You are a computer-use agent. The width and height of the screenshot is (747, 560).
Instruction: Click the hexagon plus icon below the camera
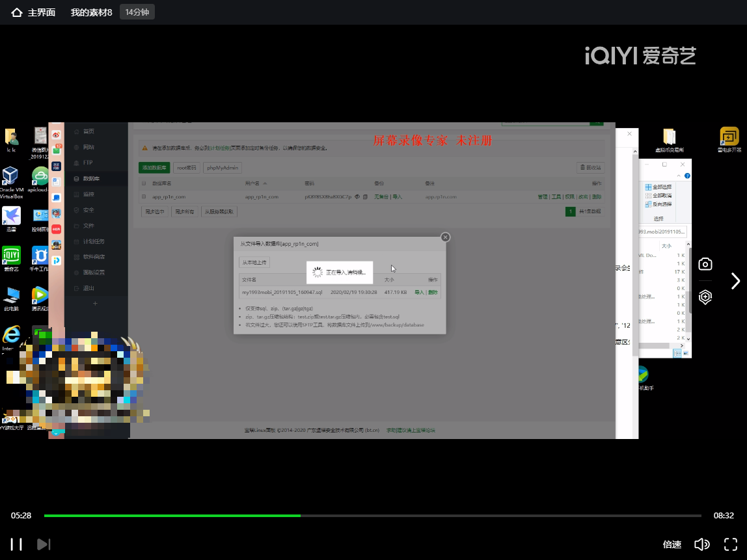coord(705,297)
